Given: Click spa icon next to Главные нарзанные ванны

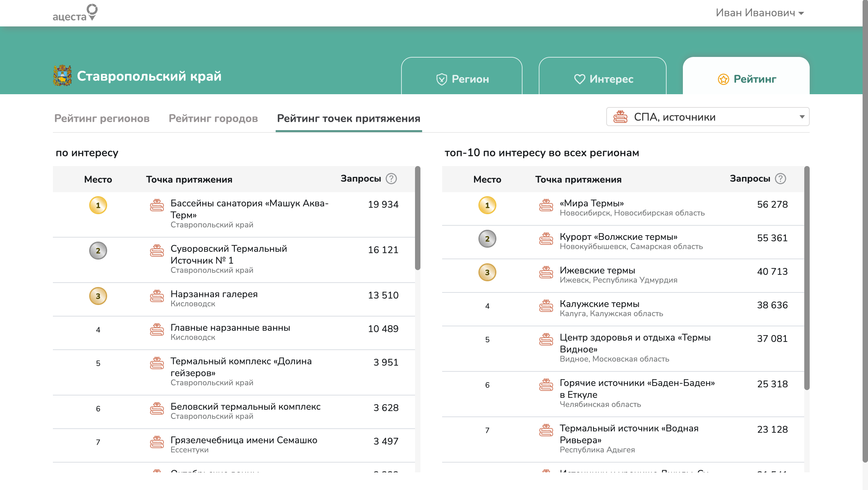Looking at the screenshot, I should tap(157, 330).
